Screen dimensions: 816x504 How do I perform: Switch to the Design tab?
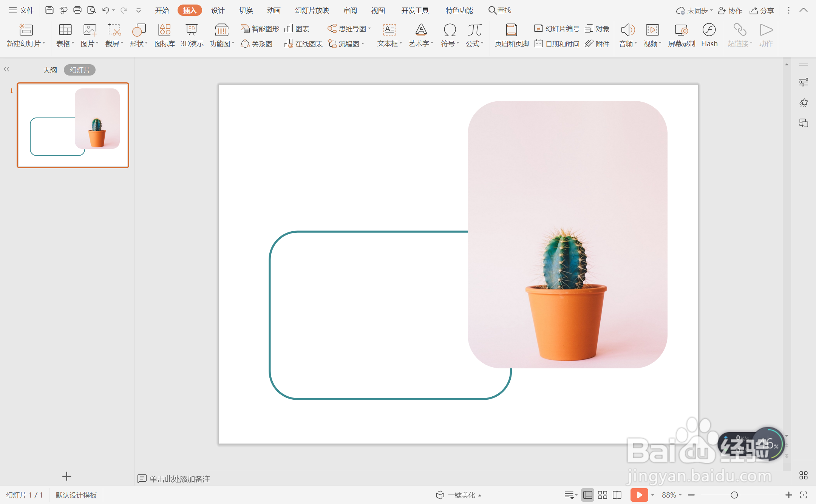(x=218, y=10)
